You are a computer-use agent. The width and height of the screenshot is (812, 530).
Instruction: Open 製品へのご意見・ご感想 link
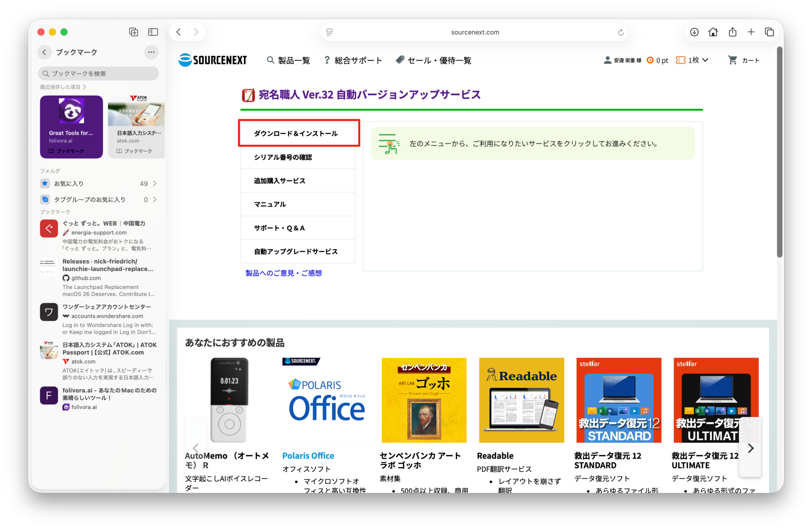coord(283,273)
